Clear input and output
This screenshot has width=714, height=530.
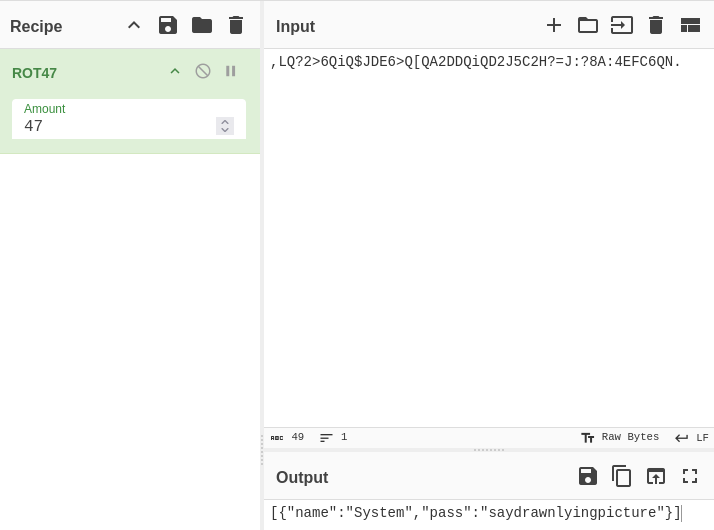coord(656,25)
